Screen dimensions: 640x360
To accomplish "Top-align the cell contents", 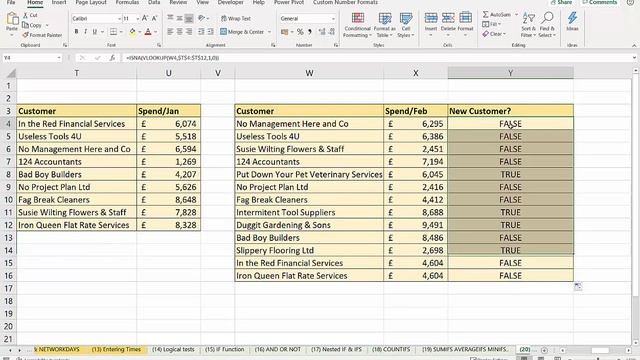I will (x=170, y=18).
